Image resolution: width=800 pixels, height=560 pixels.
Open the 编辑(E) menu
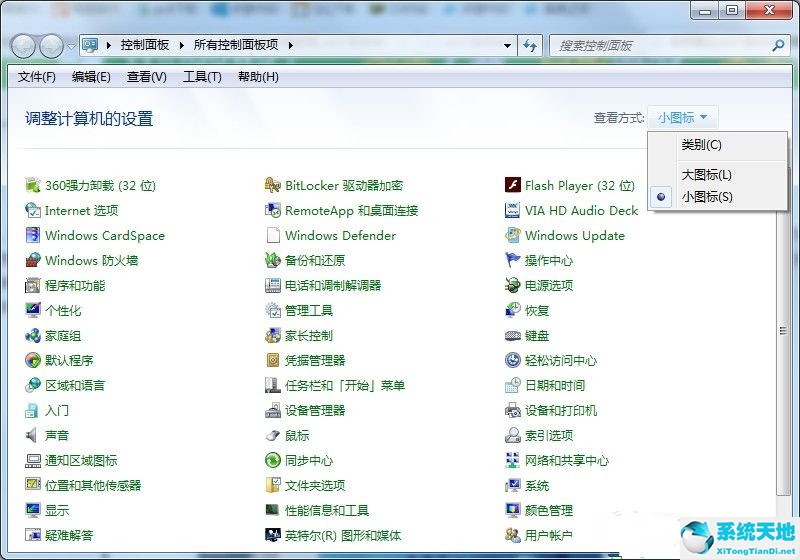click(91, 77)
